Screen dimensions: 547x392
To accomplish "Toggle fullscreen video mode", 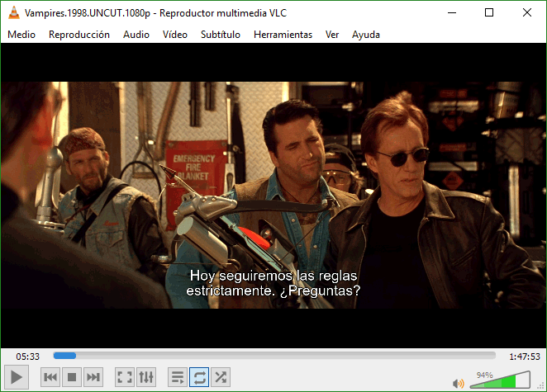I will [x=125, y=377].
